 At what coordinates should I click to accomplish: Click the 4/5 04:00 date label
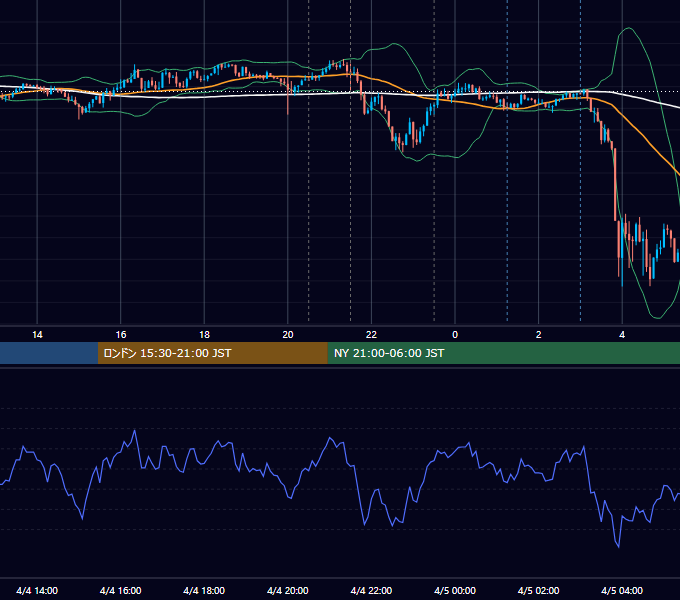coord(622,590)
